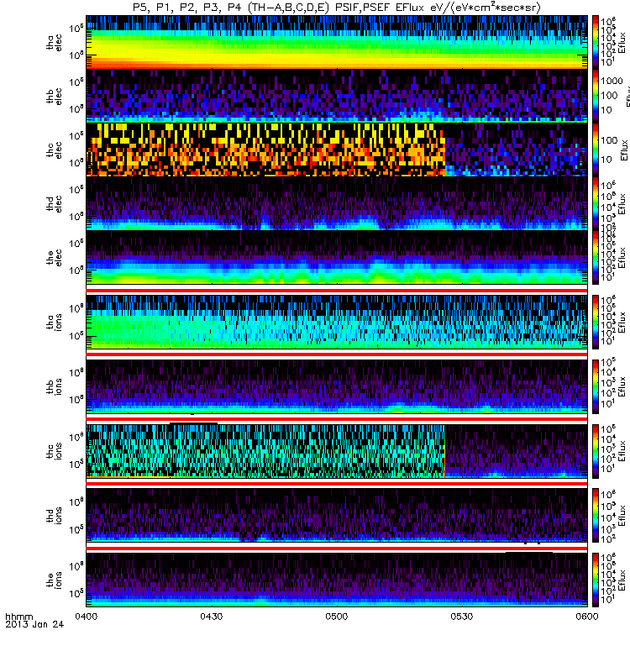Select the 'thd elec' panel label
The width and height of the screenshot is (630, 672).
(x=54, y=203)
